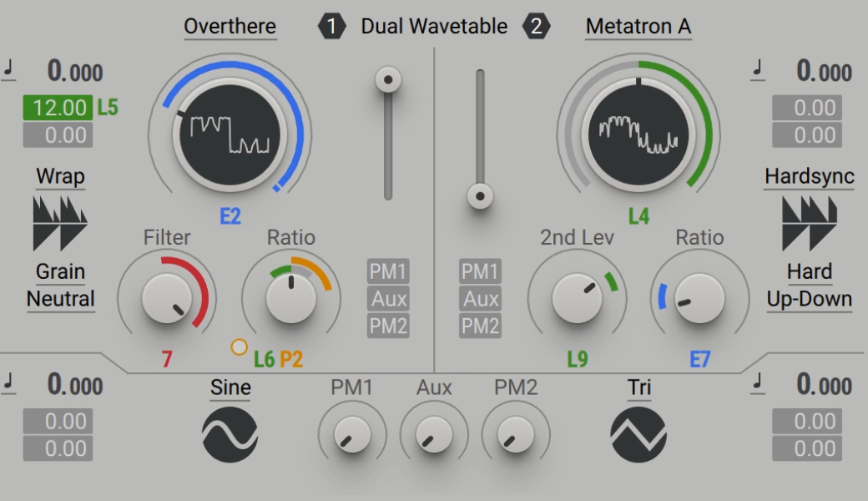Click the Hardsync sawtooth waveform icon
This screenshot has width=868, height=501.
click(810, 223)
